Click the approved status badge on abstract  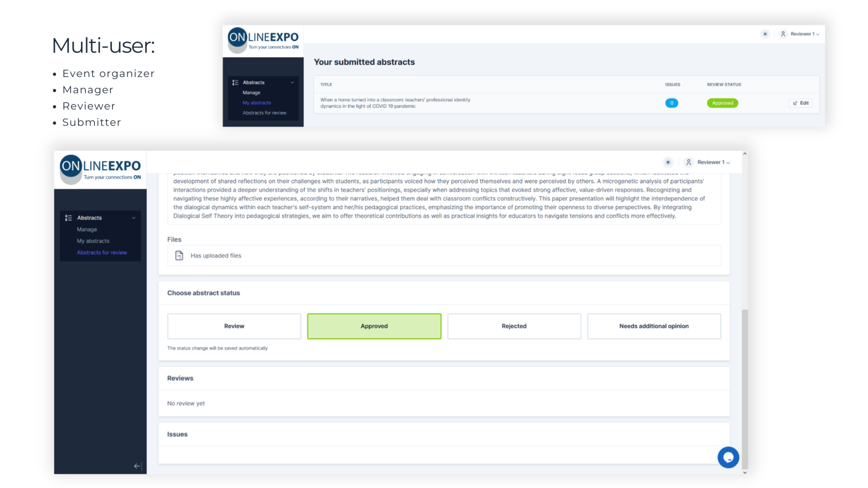pos(722,103)
